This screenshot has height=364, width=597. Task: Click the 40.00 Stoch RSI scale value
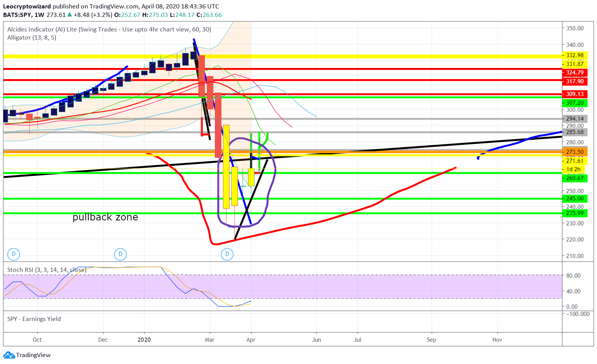(573, 291)
